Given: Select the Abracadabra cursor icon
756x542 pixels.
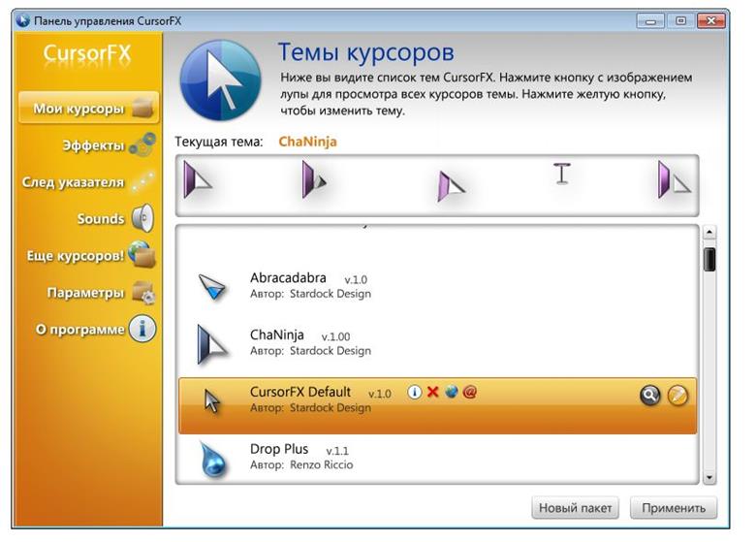Looking at the screenshot, I should pyautogui.click(x=212, y=287).
